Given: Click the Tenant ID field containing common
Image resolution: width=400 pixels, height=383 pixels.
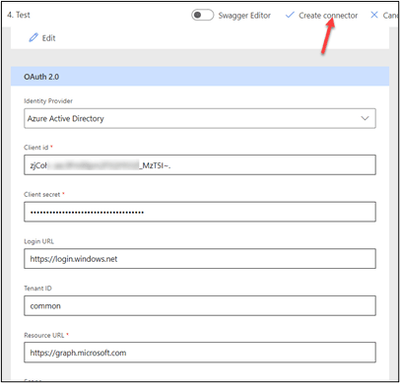Looking at the screenshot, I should click(200, 306).
